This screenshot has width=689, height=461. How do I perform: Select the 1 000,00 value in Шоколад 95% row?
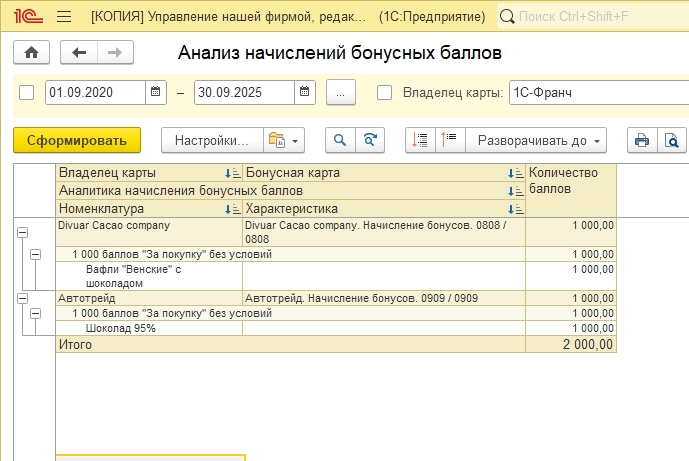click(x=571, y=328)
